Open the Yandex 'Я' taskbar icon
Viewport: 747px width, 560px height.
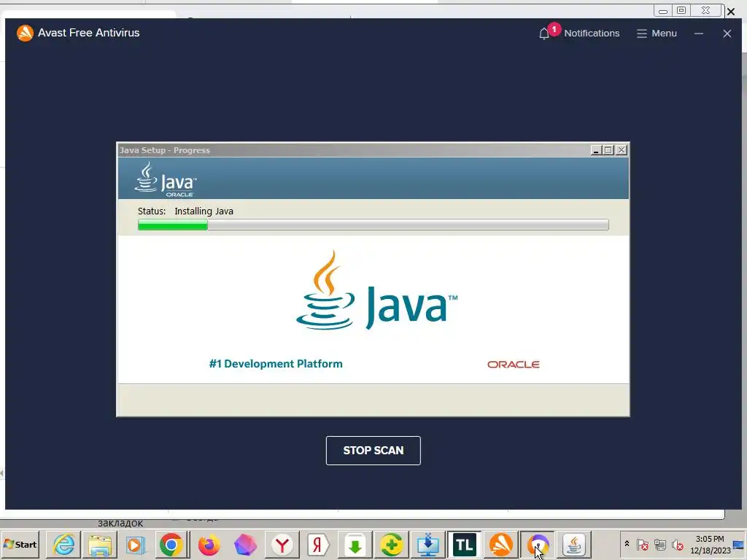coord(318,545)
